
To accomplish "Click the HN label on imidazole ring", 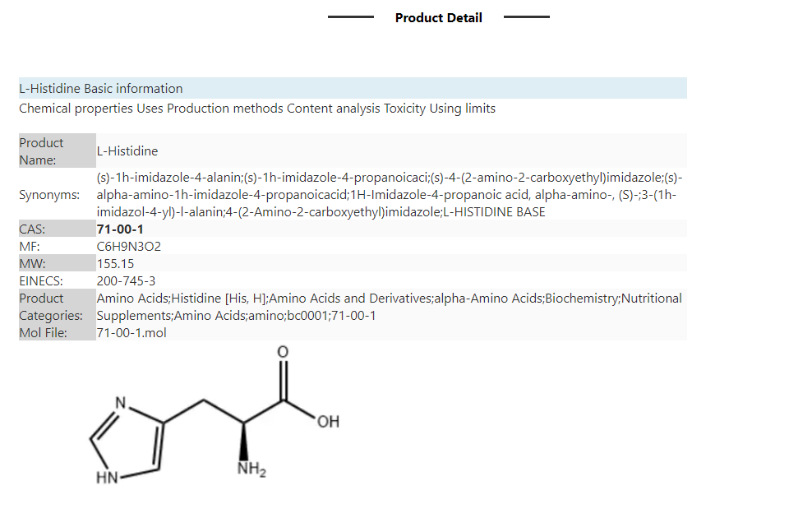I will [x=107, y=478].
